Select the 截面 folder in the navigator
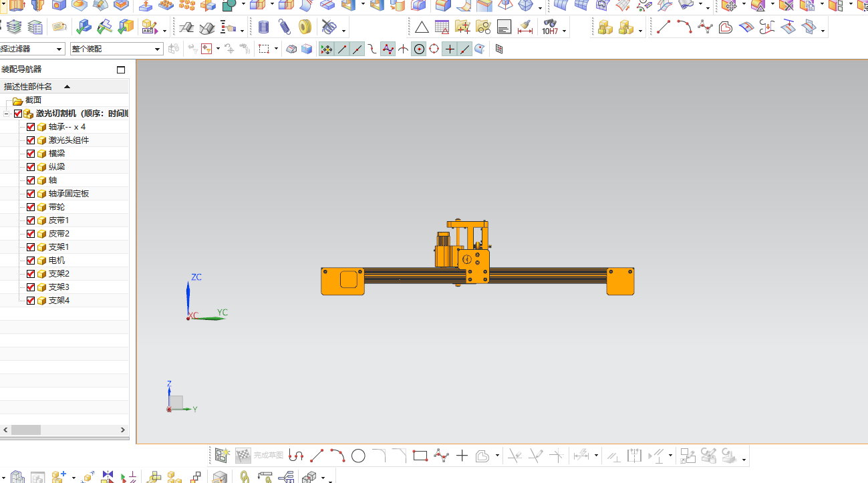Image resolution: width=868 pixels, height=483 pixels. pyautogui.click(x=33, y=100)
